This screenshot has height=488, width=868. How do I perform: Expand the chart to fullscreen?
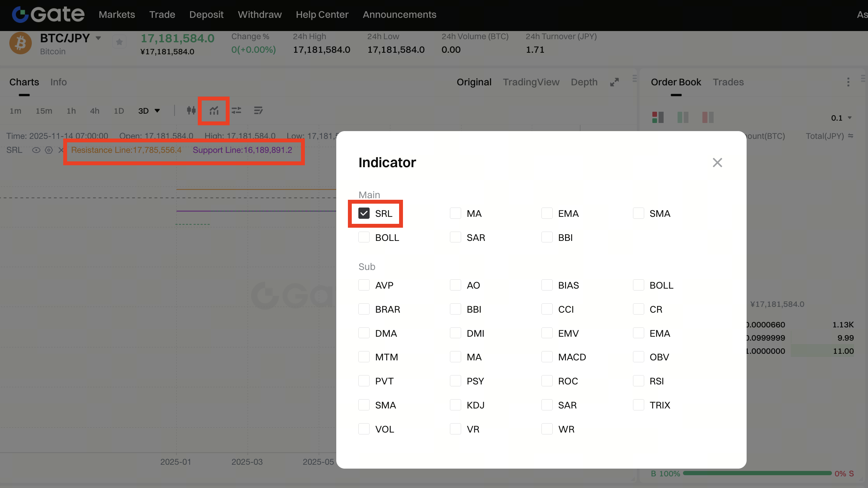(614, 82)
